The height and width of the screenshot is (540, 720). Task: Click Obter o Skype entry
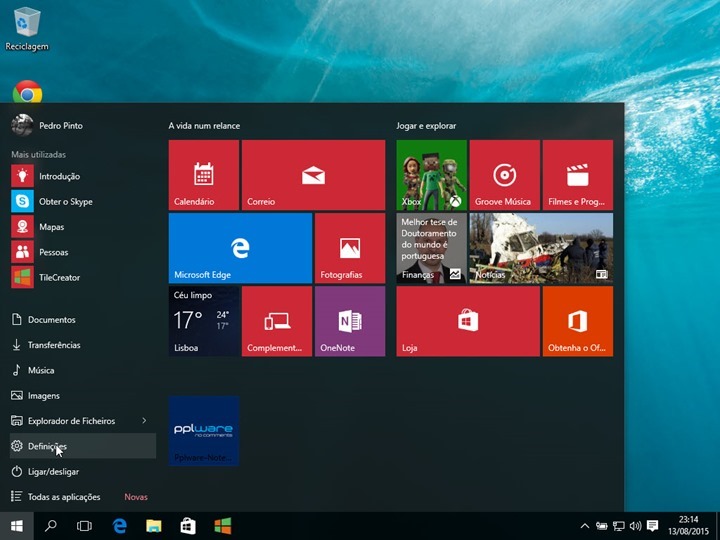[x=83, y=202]
